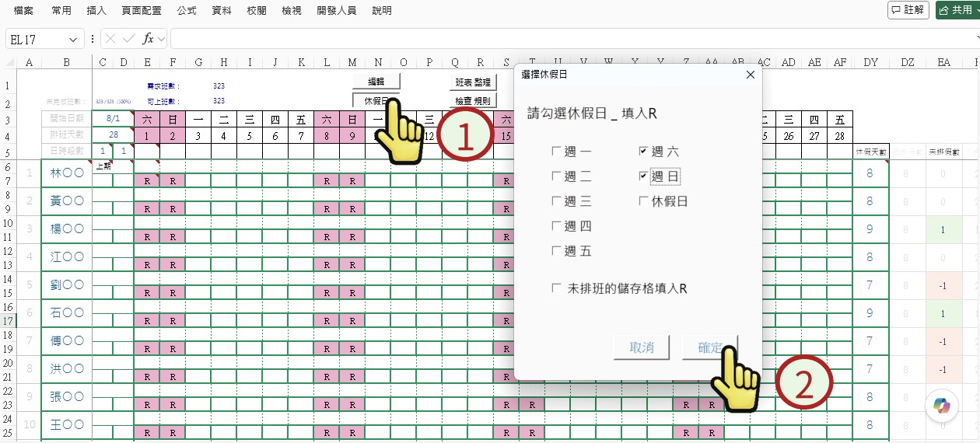Click the name cell 王〇〇
Viewport: 980px width, 443px height.
coord(66,424)
